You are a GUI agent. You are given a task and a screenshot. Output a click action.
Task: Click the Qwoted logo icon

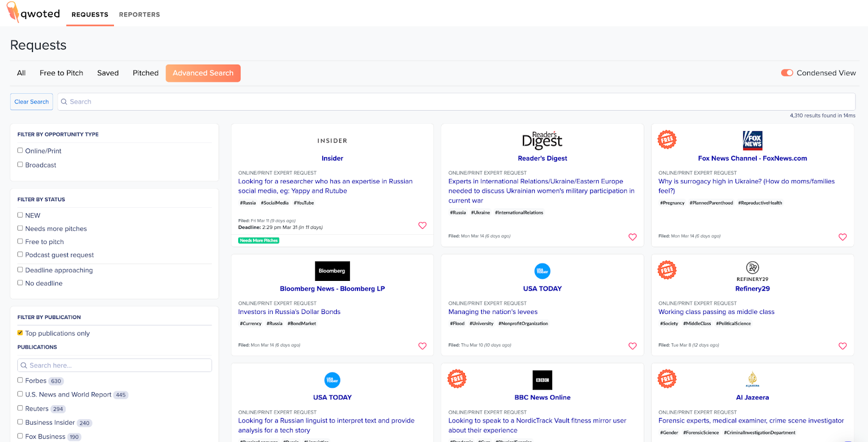pos(12,11)
